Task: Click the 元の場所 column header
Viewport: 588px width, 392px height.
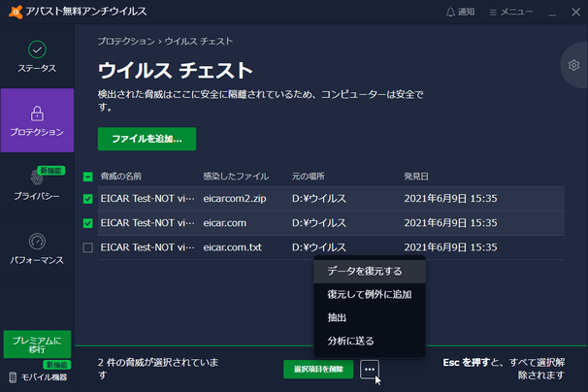Action: [x=309, y=177]
